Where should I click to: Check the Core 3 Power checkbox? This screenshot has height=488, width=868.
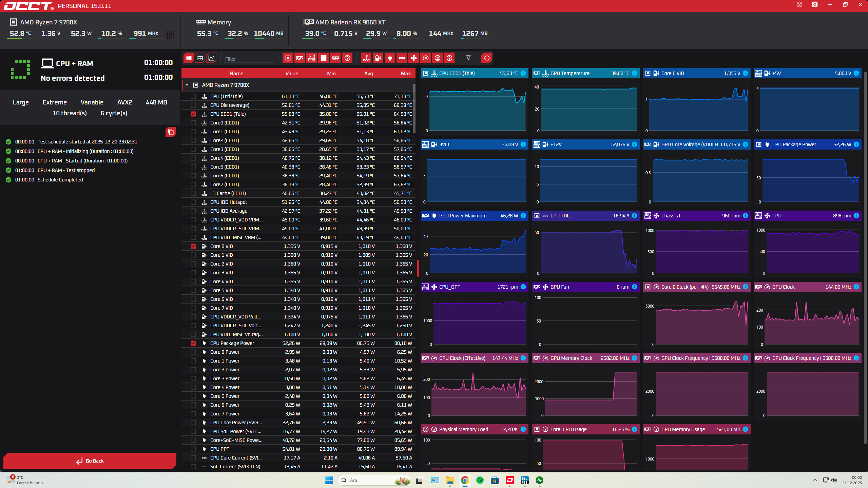point(193,378)
